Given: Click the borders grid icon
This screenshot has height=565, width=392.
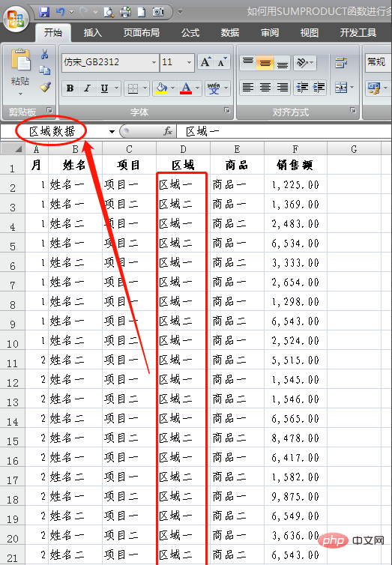Looking at the screenshot, I should pos(133,88).
